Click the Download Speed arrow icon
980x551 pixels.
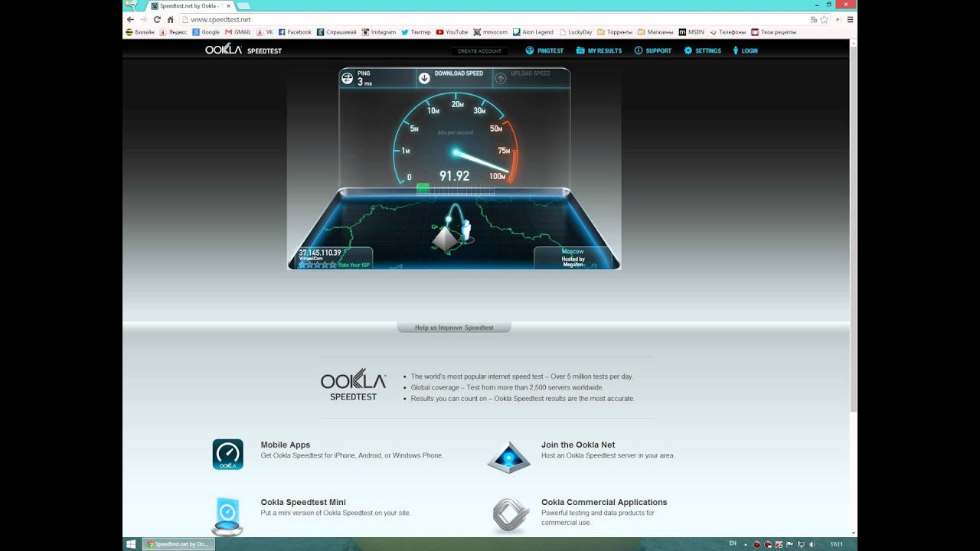point(423,77)
